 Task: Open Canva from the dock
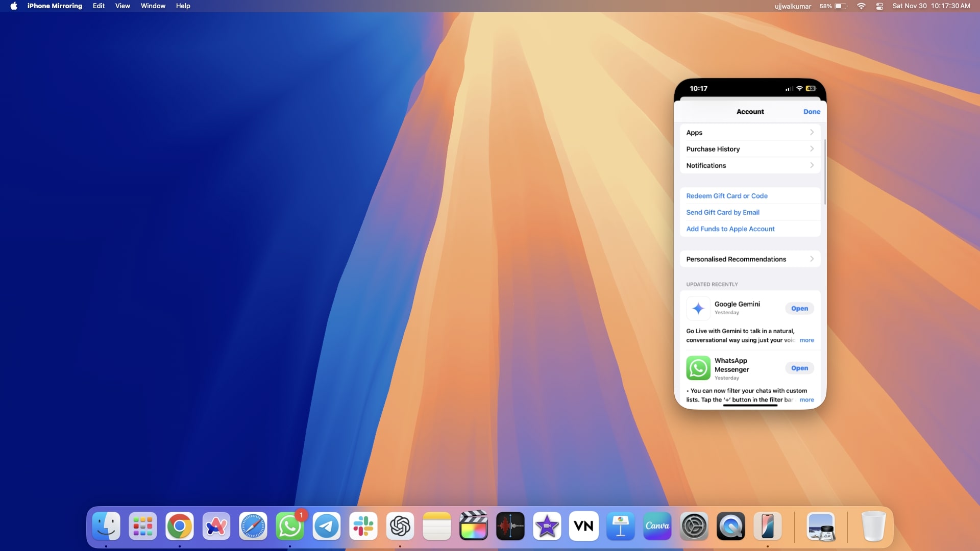coord(657,526)
